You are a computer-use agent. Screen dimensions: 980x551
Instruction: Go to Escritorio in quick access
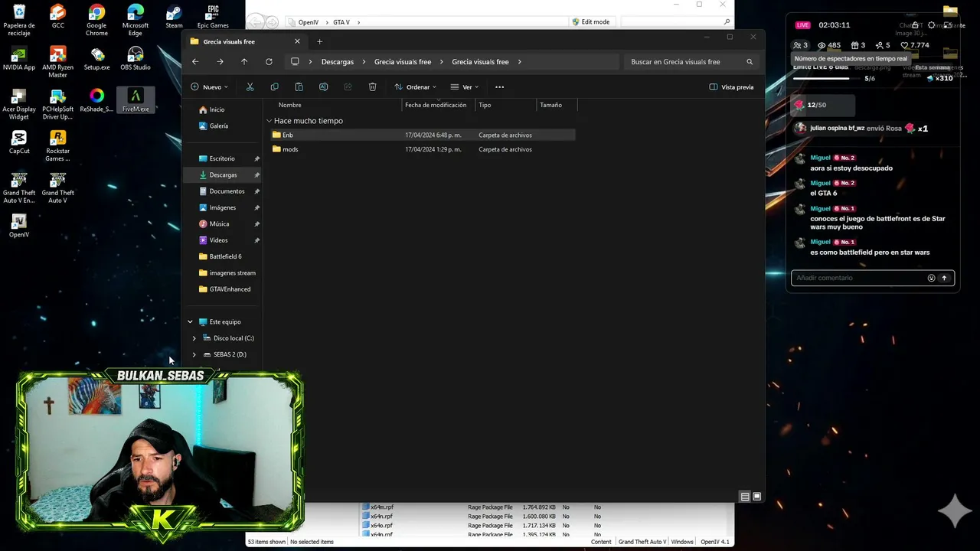point(222,158)
